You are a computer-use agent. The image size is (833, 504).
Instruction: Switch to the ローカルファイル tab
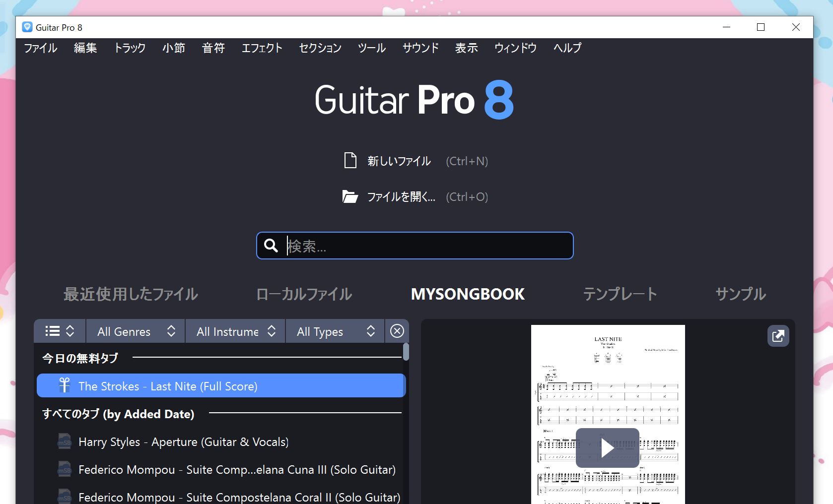(304, 294)
